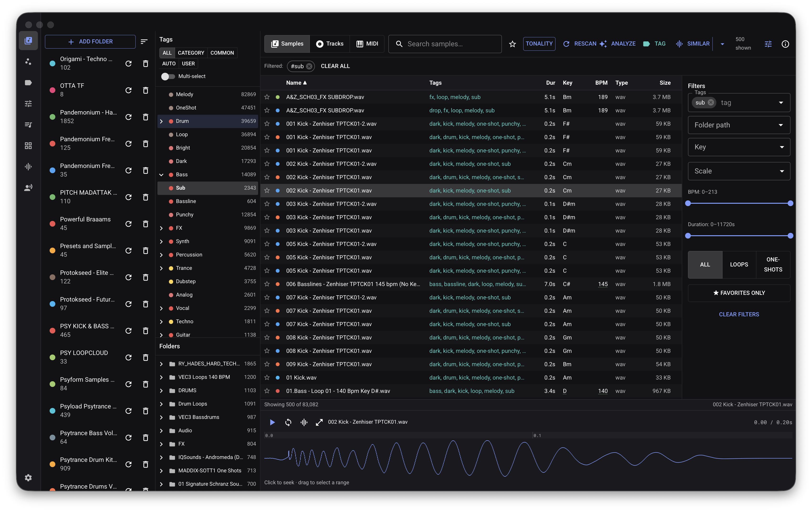Click the Clear Filters link

(739, 314)
